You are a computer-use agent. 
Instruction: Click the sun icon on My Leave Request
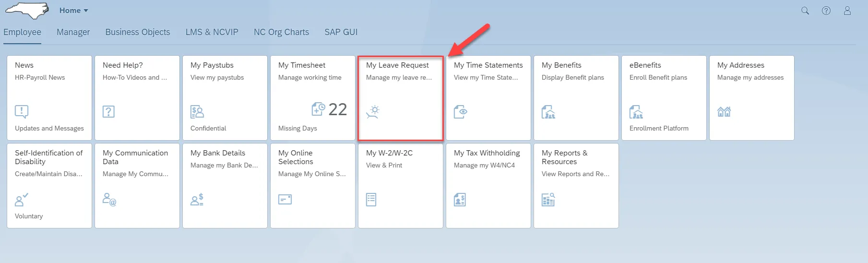pos(373,112)
